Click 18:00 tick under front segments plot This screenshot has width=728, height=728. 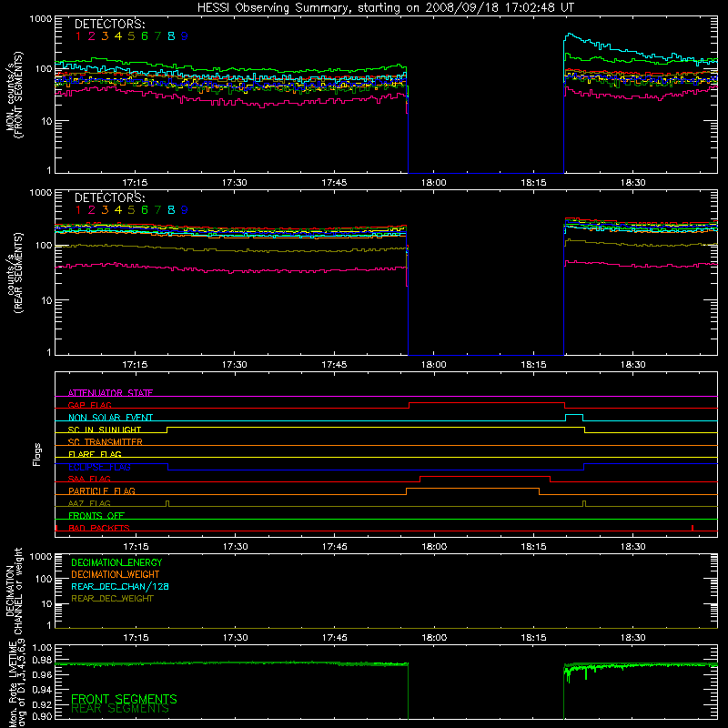pyautogui.click(x=434, y=183)
